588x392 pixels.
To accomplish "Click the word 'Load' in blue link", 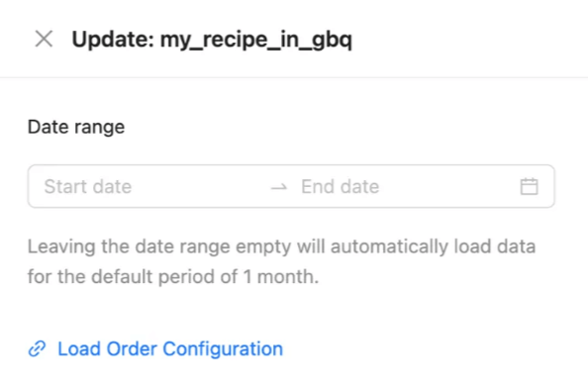I will pyautogui.click(x=79, y=348).
